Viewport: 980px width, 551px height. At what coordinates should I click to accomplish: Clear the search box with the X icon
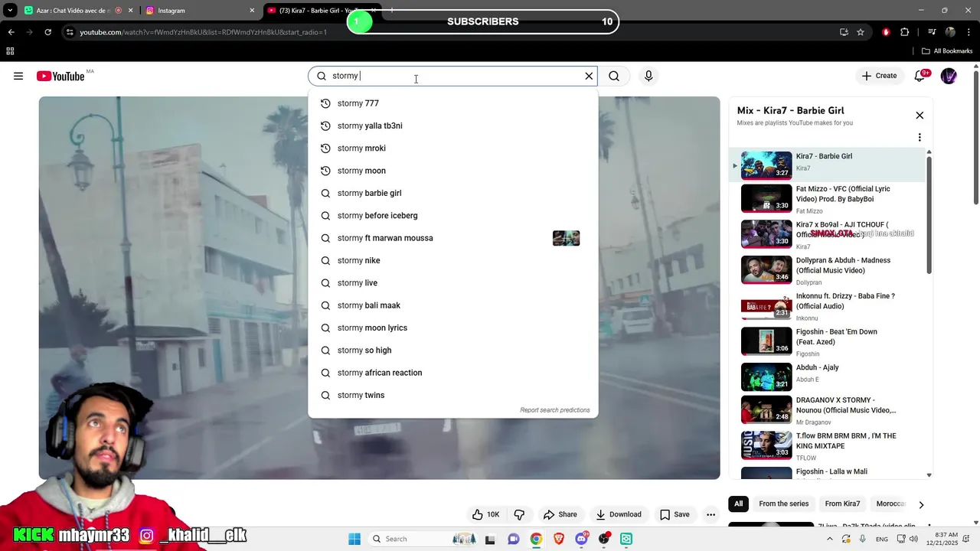[x=589, y=76]
